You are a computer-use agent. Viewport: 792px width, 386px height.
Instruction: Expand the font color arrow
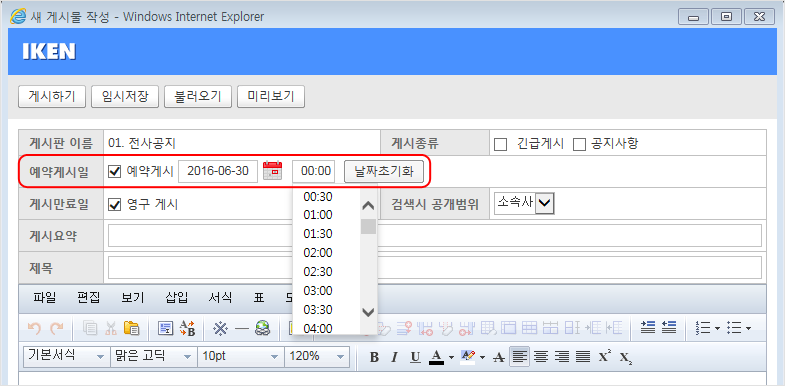(451, 357)
